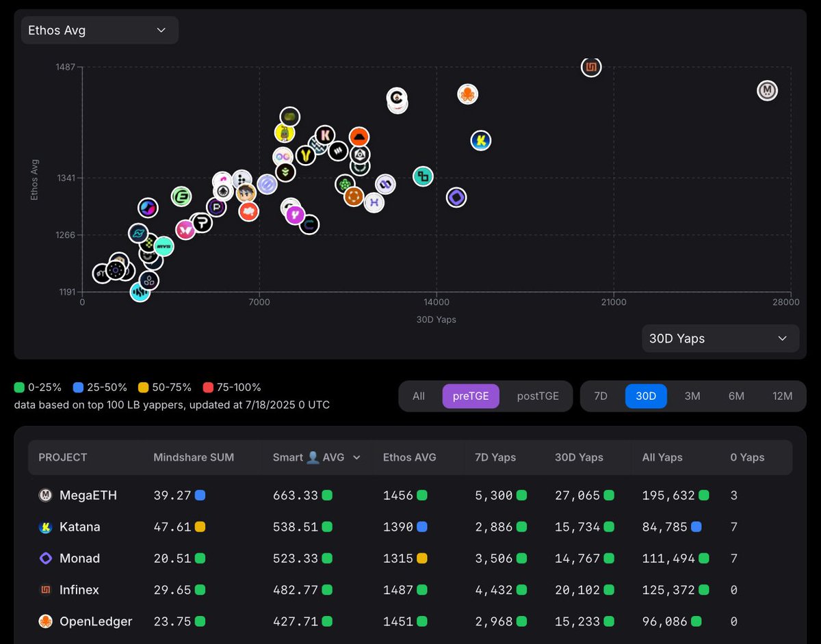
Task: Select the Infinex point atop the scatter chart
Action: (591, 67)
